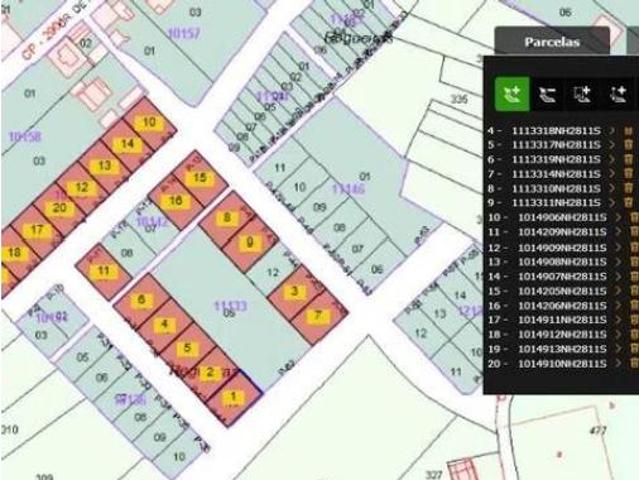The image size is (639, 480).
Task: Click yellow marker 15 on the map
Action: pyautogui.click(x=199, y=178)
